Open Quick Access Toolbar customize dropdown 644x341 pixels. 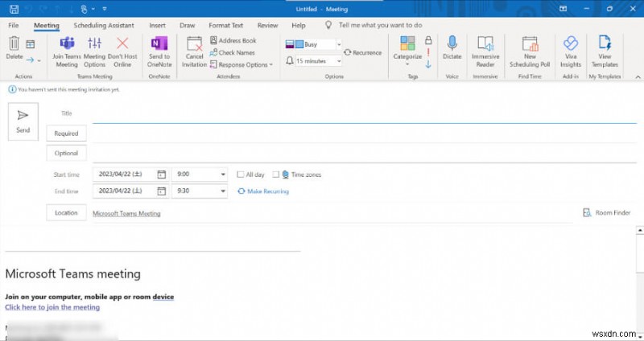pyautogui.click(x=105, y=9)
